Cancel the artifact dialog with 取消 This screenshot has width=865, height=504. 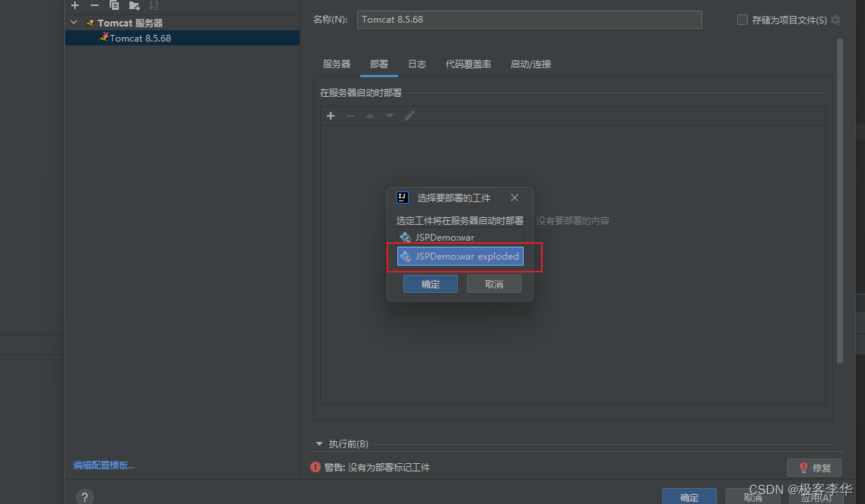click(493, 284)
